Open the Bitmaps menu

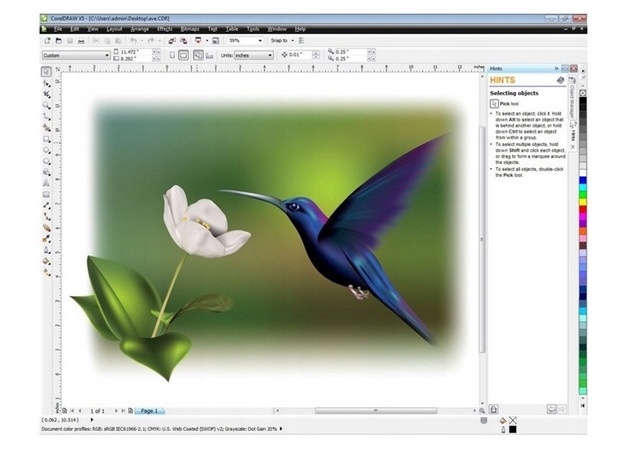pos(190,29)
